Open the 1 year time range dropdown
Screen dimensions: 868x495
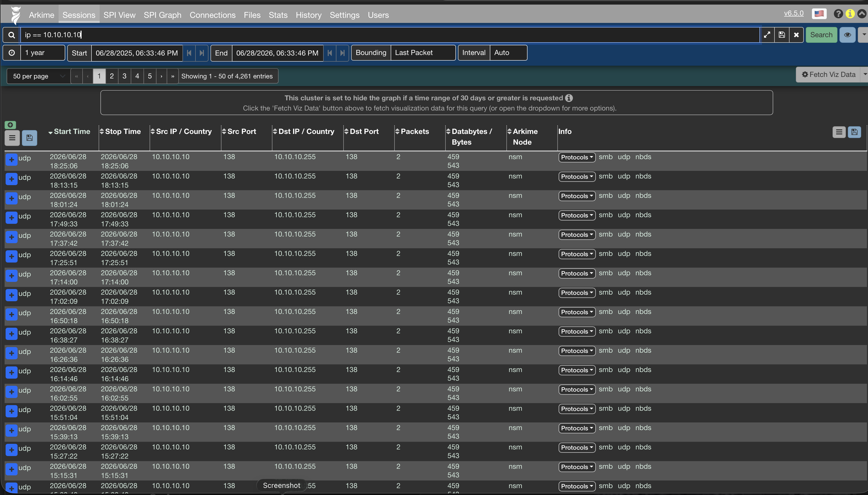[43, 53]
